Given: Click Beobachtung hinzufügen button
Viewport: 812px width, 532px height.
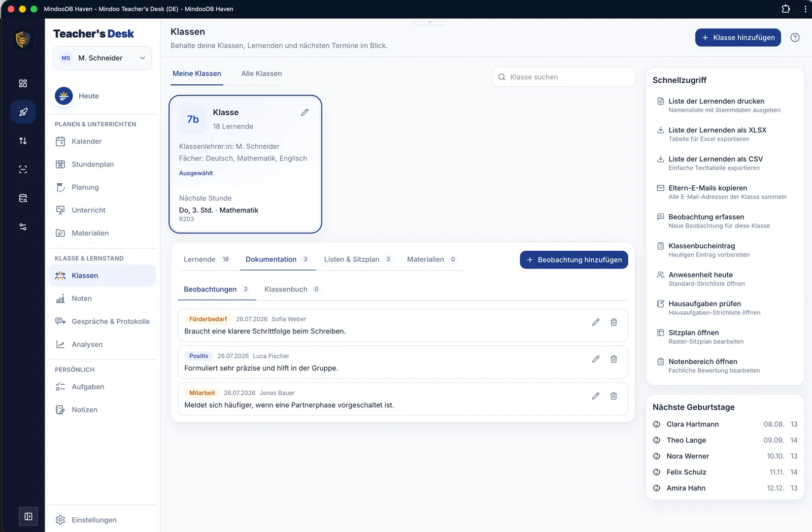Looking at the screenshot, I should point(574,260).
